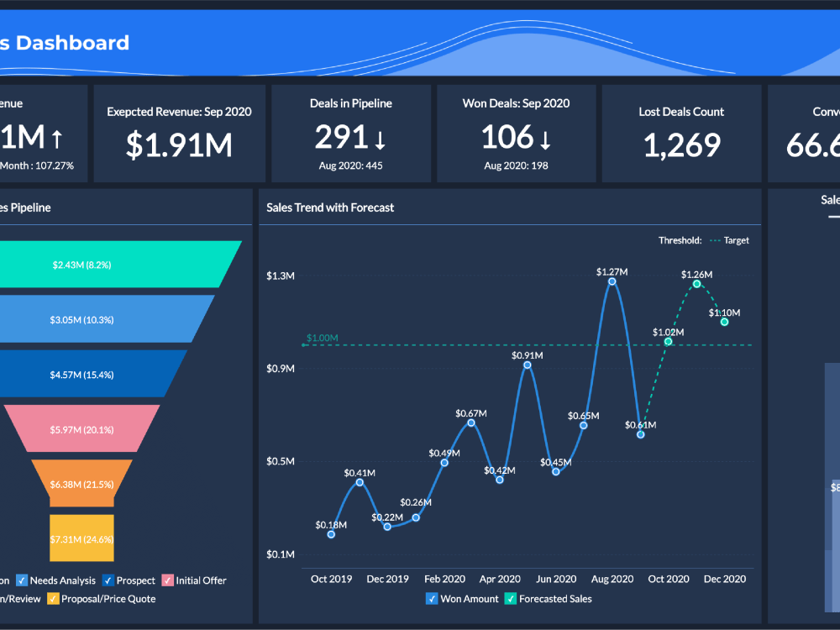Select the $0.61M data point
This screenshot has width=840, height=630.
coord(640,434)
